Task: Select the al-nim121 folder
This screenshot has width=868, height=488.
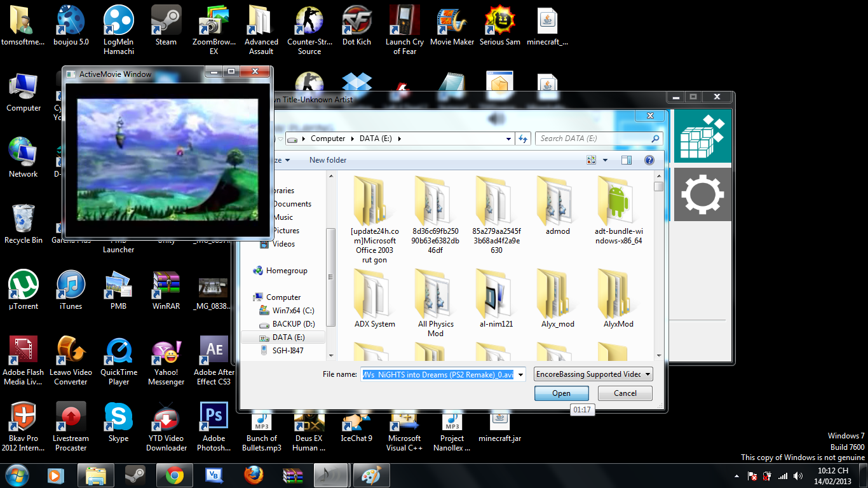Action: [496, 298]
